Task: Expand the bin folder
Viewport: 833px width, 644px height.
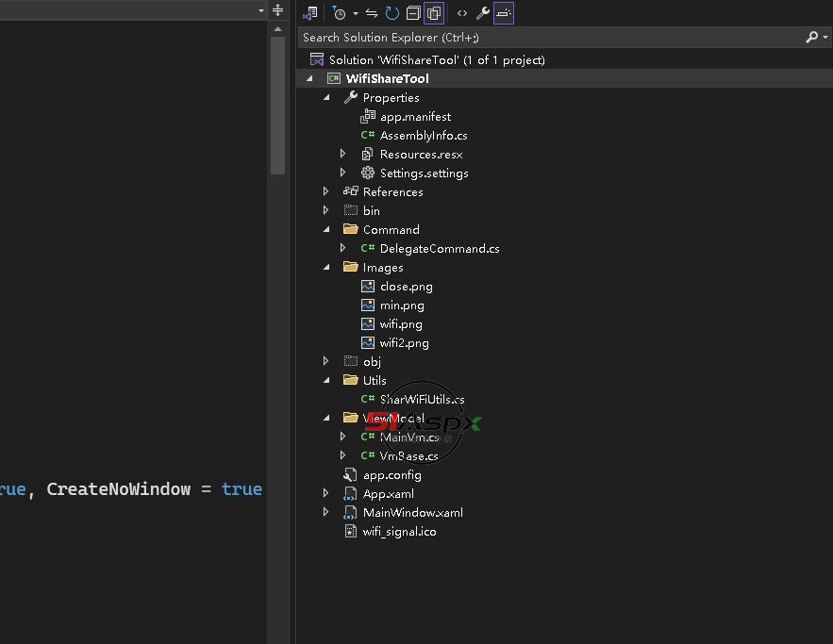Action: [x=325, y=210]
